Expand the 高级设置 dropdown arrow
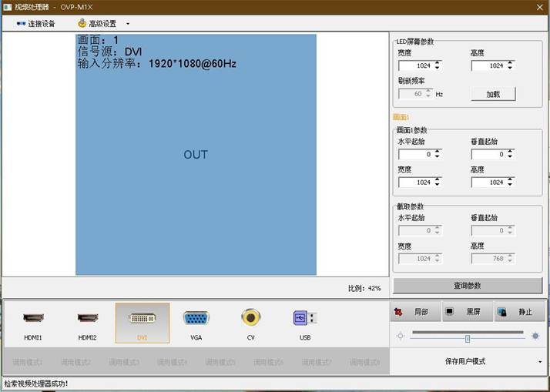 coord(128,24)
